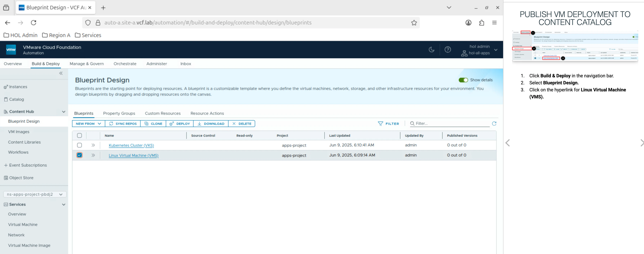Click the DEPLOY button
This screenshot has width=644, height=254.
pos(179,124)
